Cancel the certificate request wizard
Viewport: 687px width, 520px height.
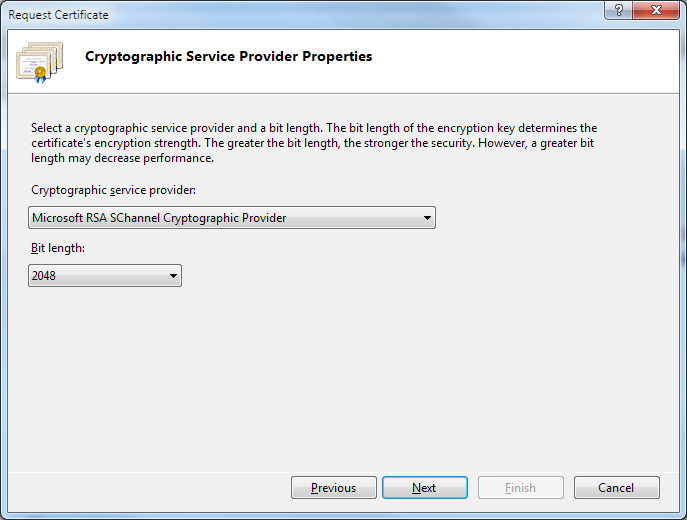616,488
